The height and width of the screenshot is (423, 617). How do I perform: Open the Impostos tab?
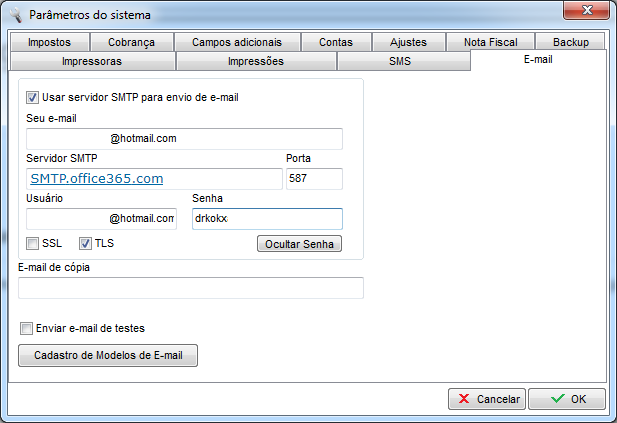click(49, 42)
